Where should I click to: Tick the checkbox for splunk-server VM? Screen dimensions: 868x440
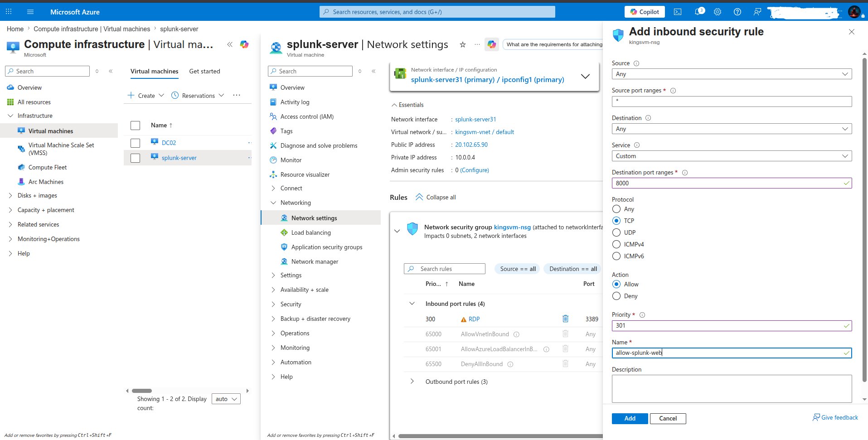[x=135, y=158]
